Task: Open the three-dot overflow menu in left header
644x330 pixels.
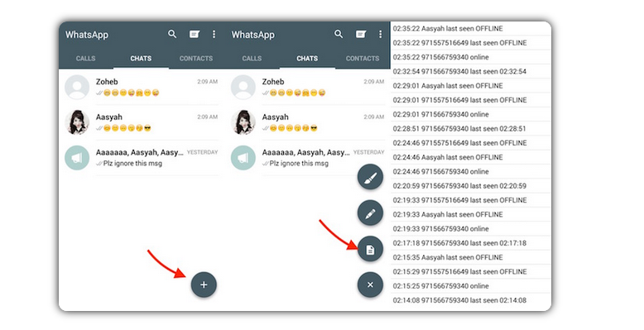Action: (x=214, y=34)
